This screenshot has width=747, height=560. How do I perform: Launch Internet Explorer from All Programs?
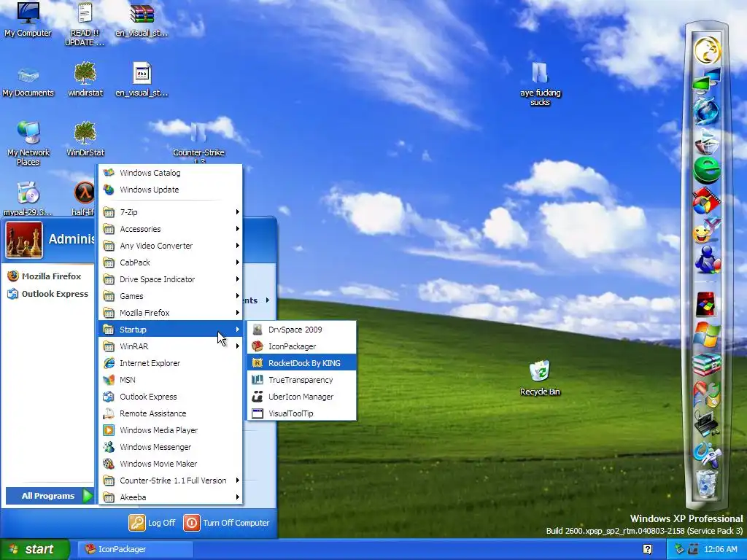(x=171, y=363)
